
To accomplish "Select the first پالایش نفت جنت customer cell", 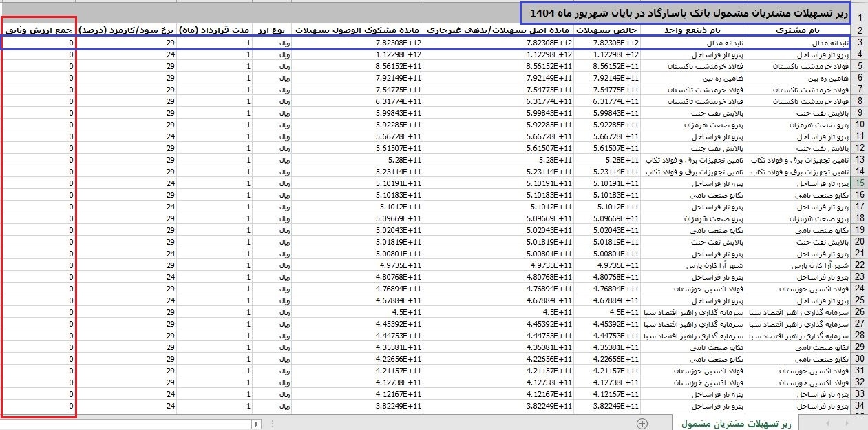I will tap(798, 113).
